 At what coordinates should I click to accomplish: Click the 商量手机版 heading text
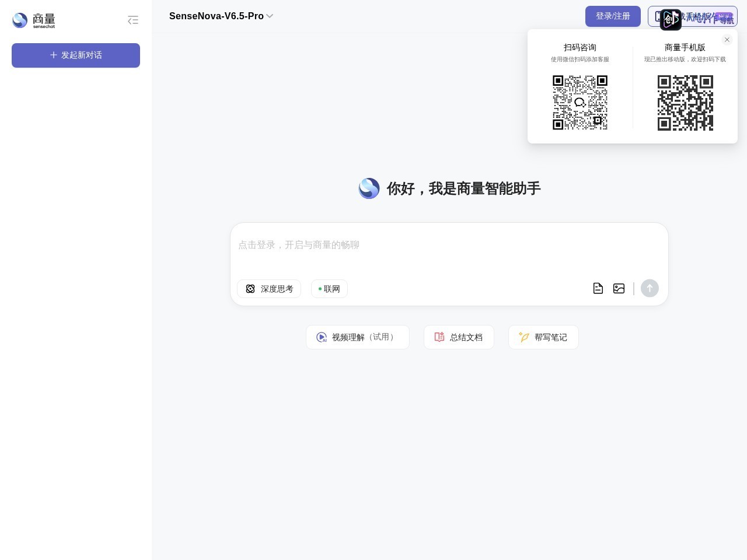pyautogui.click(x=685, y=47)
